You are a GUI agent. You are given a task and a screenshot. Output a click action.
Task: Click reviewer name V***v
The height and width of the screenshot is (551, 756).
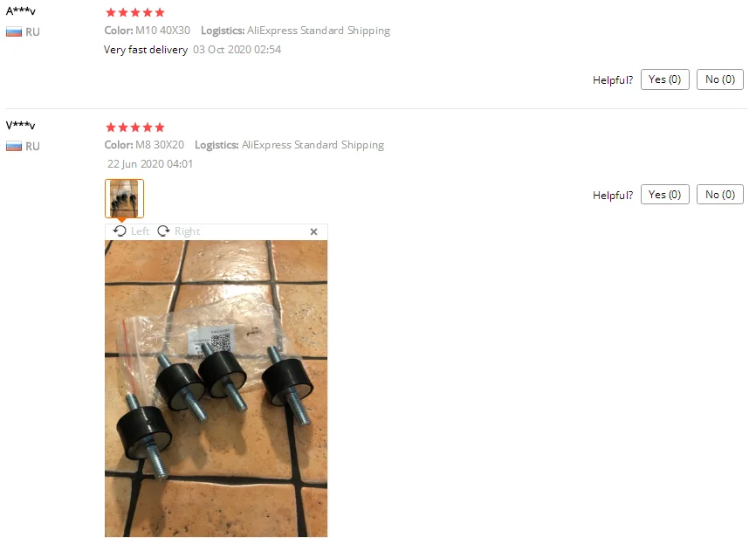pos(21,126)
